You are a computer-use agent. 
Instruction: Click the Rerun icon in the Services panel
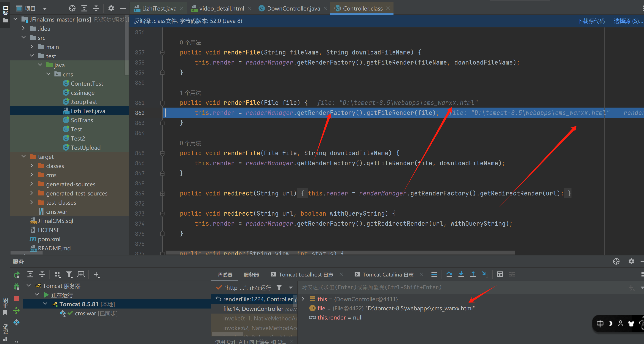(x=16, y=275)
